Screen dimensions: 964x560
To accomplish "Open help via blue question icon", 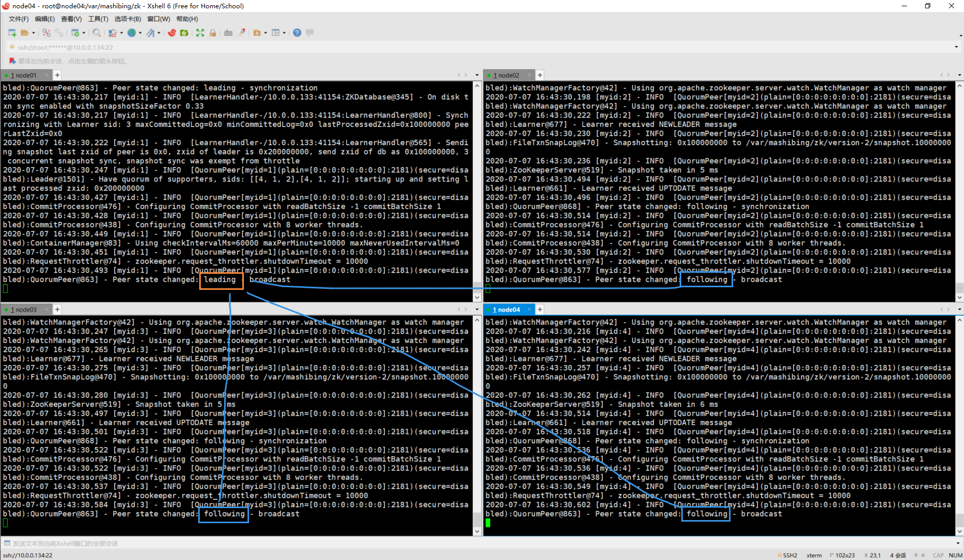I will point(297,33).
